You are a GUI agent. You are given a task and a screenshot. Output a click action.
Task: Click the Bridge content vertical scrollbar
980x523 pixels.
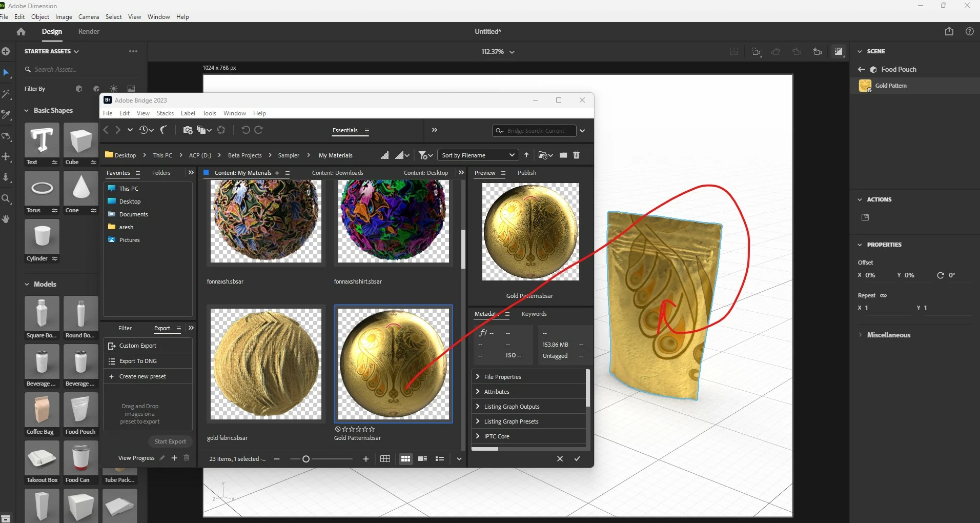[x=463, y=249]
